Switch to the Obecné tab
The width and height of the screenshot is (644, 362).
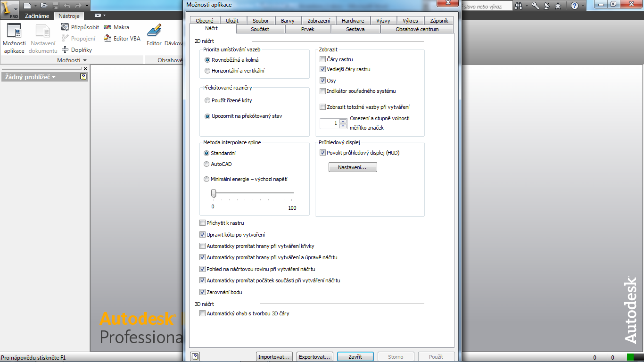pyautogui.click(x=205, y=21)
